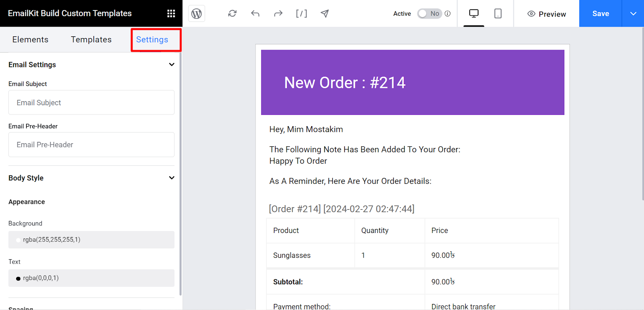The image size is (644, 310).
Task: Select the 'New Order : #214' heading
Action: 345,83
